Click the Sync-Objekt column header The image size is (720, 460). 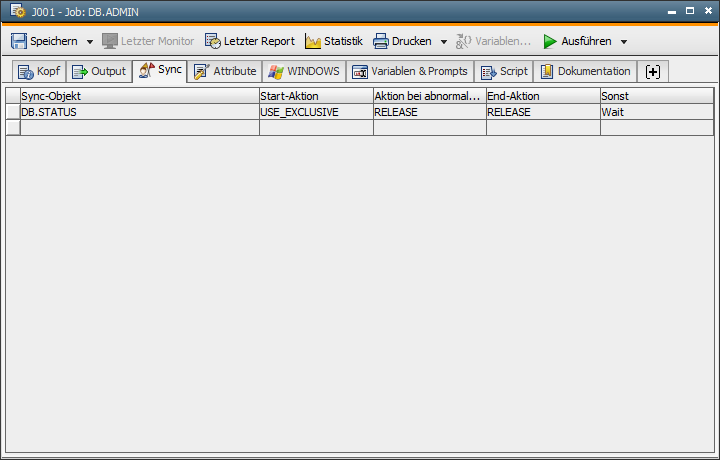139,95
